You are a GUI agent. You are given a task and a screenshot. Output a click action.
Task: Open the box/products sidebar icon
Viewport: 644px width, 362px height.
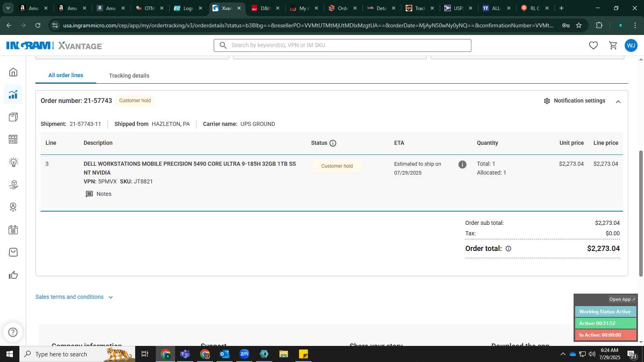pos(13,117)
